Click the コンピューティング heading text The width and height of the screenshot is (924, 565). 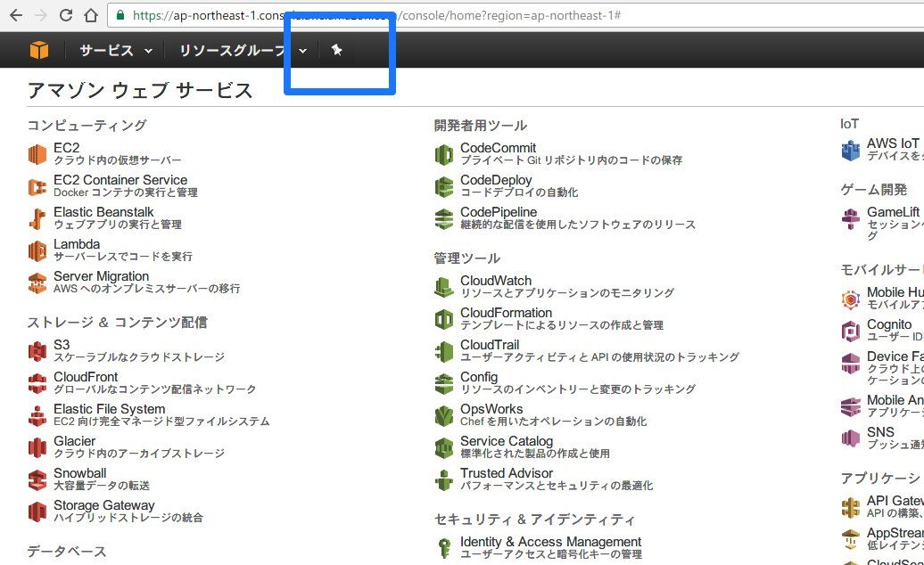(87, 126)
